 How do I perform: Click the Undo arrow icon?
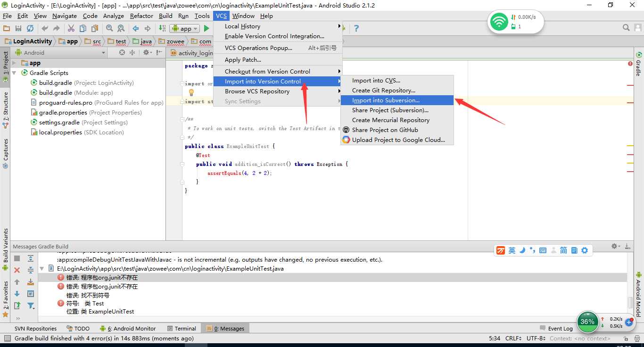(x=45, y=29)
